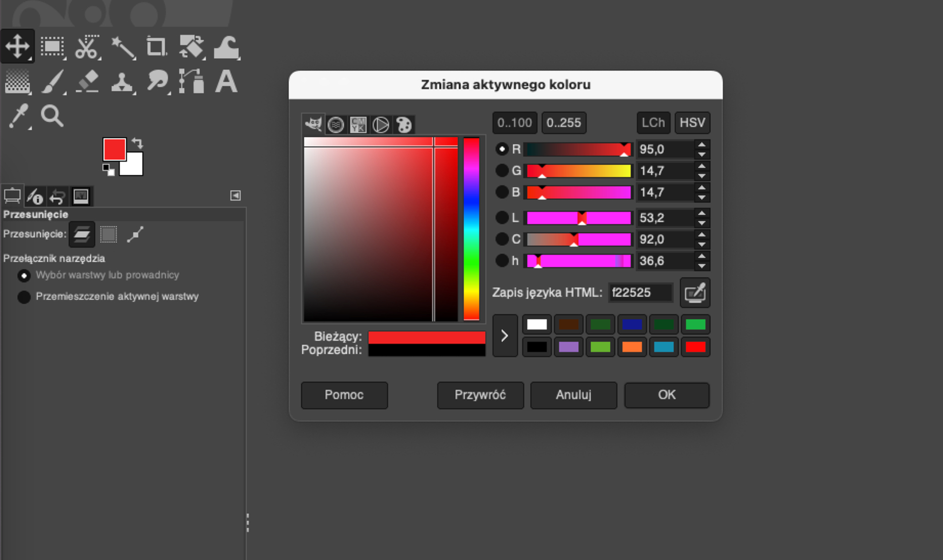Select the C chroma radio button
Screen dimensions: 943x560
[x=502, y=239]
